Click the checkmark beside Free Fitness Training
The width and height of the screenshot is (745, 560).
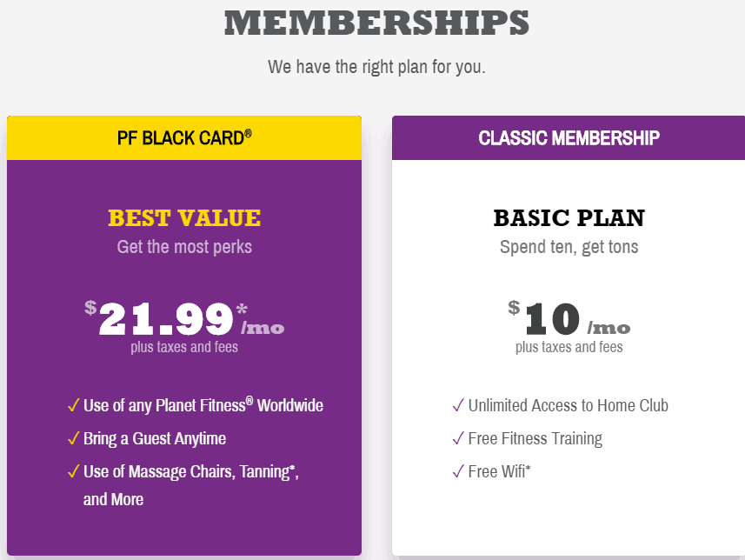[x=458, y=438]
